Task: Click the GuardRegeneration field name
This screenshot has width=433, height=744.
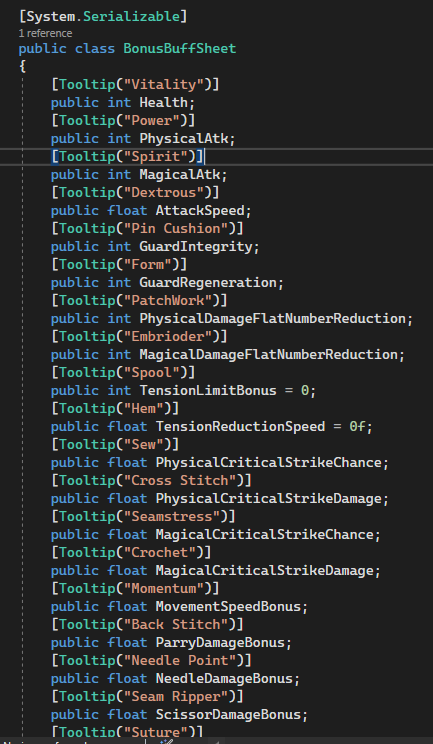Action: (208, 283)
